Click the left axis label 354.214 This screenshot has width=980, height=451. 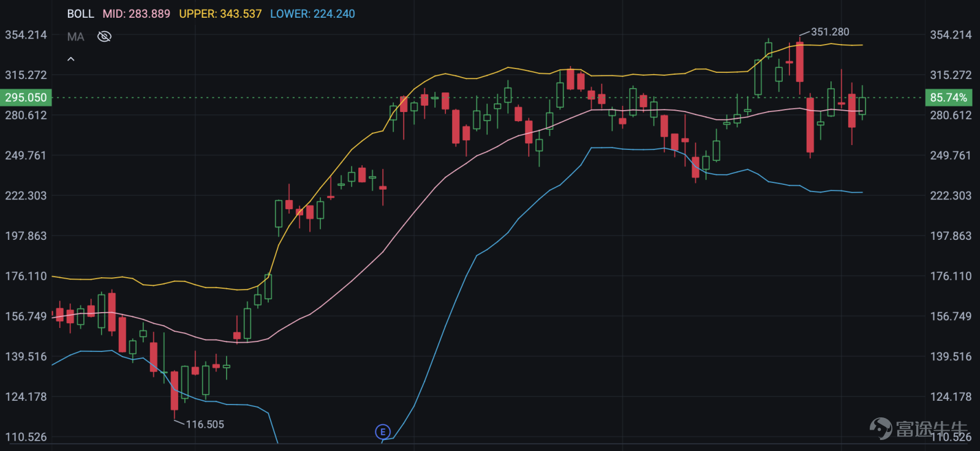[26, 35]
